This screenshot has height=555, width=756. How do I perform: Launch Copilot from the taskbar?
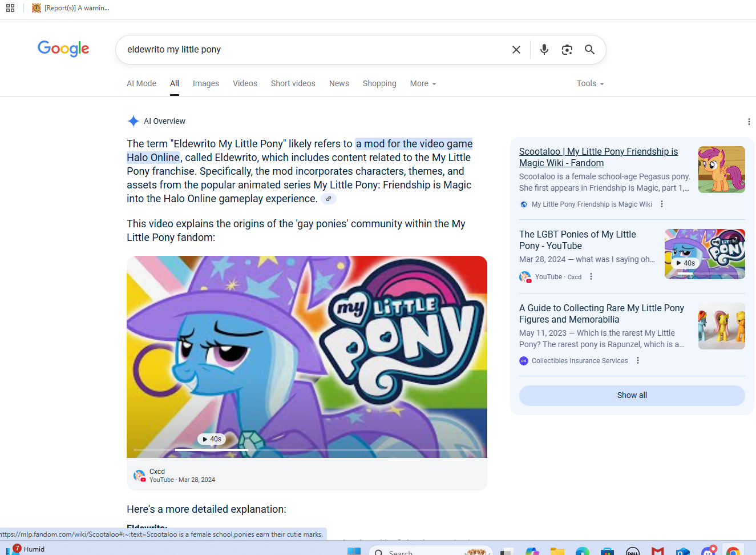click(x=532, y=552)
